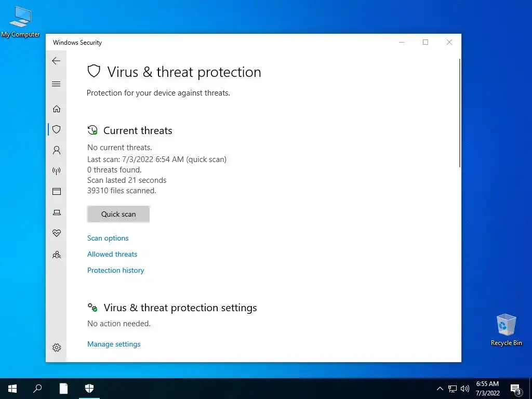Screen dimensions: 532x399
Task: Open Firewall & network protection antenna icon
Action: [57, 170]
